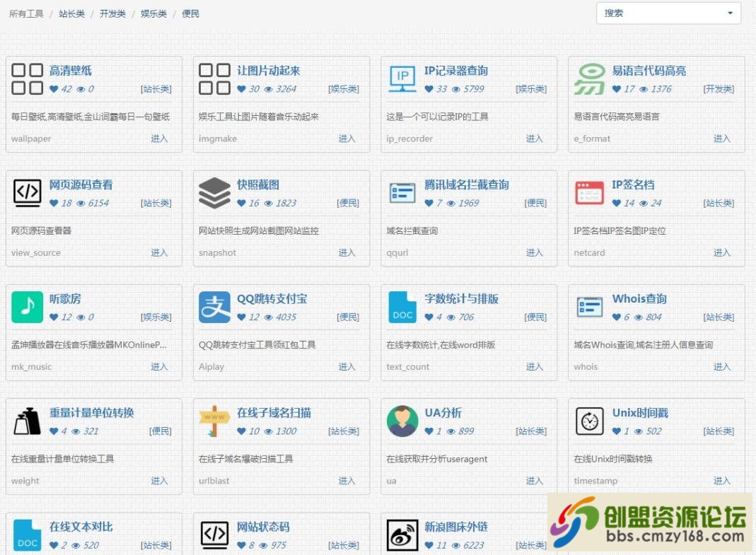Click the Unix时间戳 clock icon

pos(590,421)
